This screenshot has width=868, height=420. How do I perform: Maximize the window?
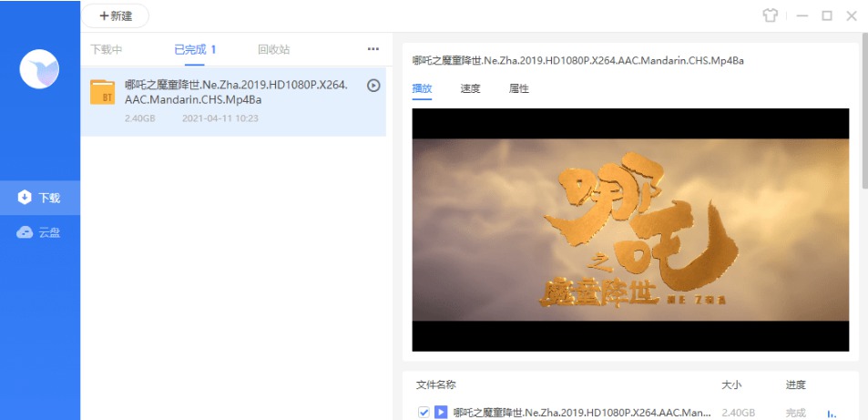pyautogui.click(x=827, y=15)
